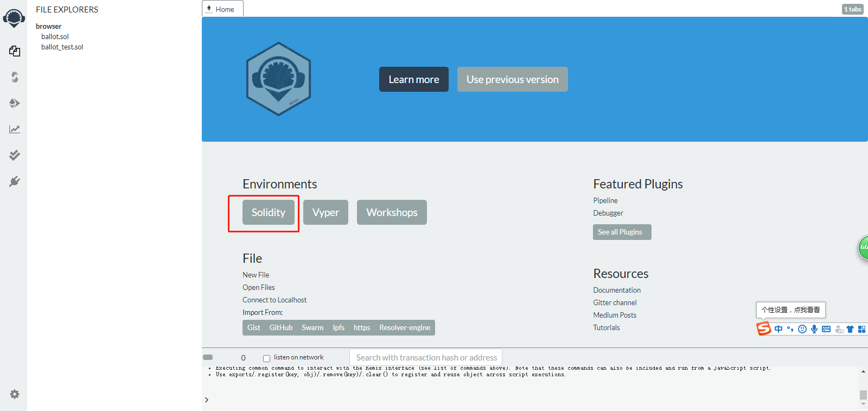
Task: Open the Settings gear icon
Action: tap(15, 394)
